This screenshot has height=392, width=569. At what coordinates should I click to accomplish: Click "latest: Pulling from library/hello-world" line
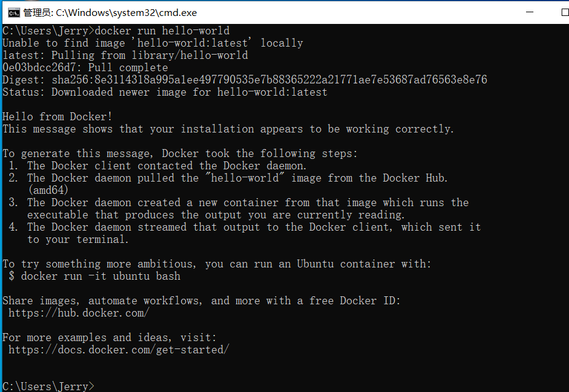pyautogui.click(x=125, y=55)
